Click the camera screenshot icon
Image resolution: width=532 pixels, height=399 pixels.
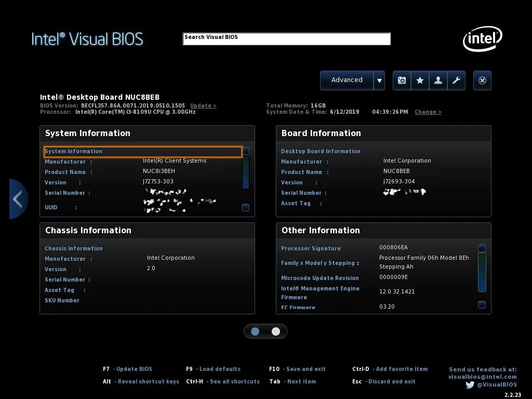tap(402, 81)
